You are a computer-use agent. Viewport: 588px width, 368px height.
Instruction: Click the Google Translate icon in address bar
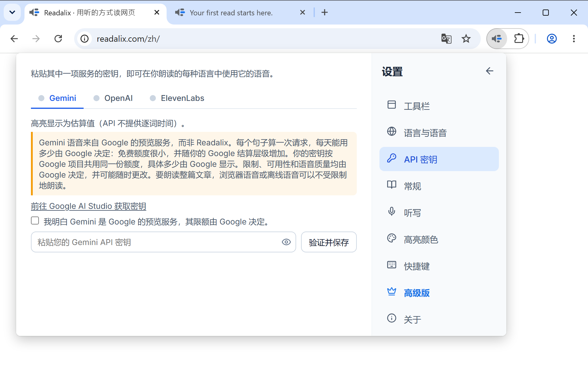pyautogui.click(x=446, y=39)
